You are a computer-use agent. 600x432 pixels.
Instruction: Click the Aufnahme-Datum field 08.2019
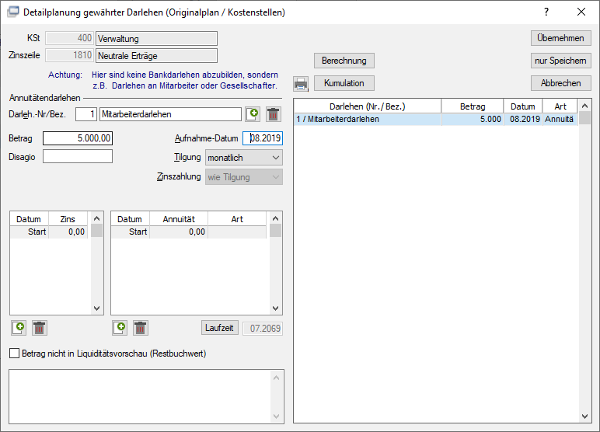pos(262,138)
